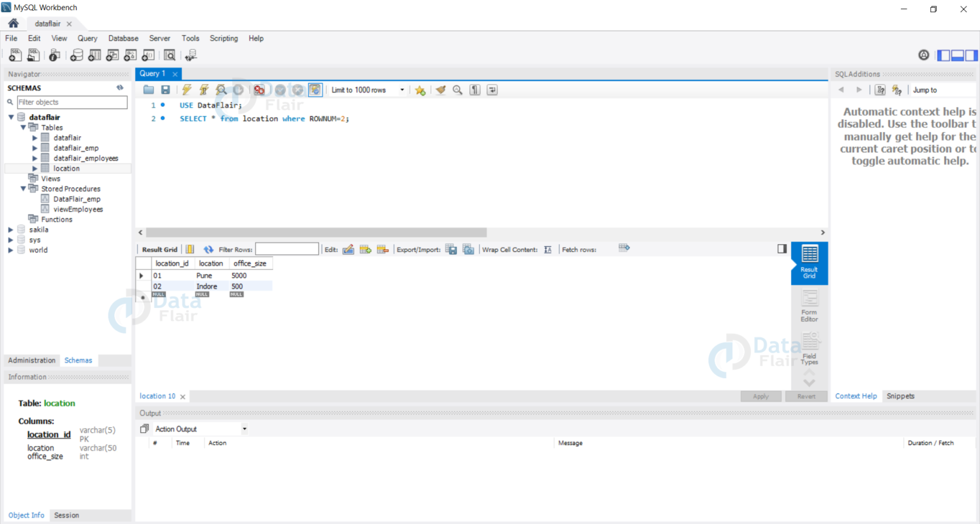Click the Filter Rows input box
Screen dimensions: 980x524
[x=287, y=249]
